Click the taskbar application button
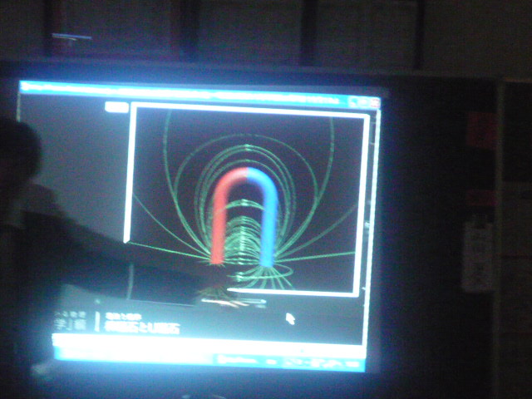The image size is (532, 399). click(238, 360)
